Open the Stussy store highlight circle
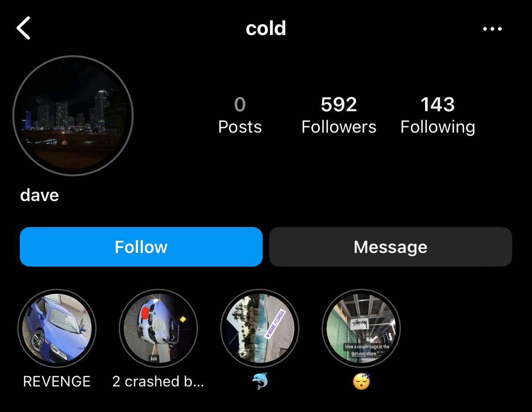Viewport: 532px width, 412px height. coord(361,328)
